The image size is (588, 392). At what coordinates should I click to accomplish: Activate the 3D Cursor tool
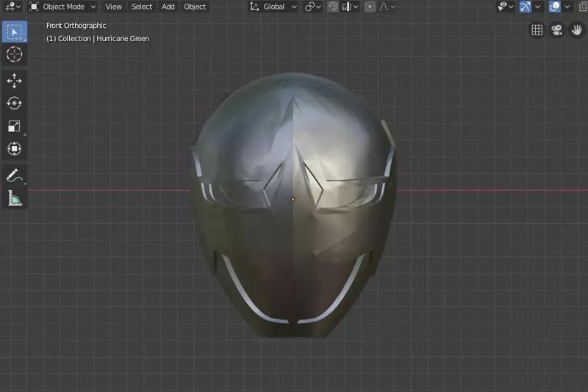coord(14,54)
